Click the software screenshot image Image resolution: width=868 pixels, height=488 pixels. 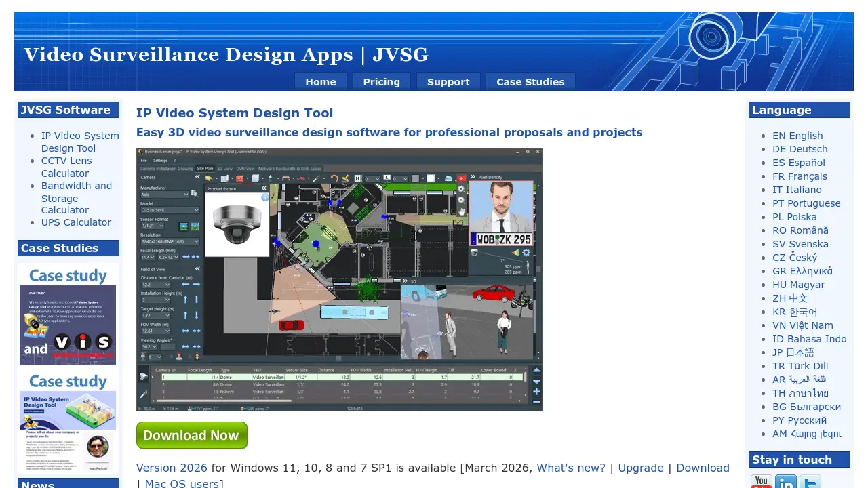[x=340, y=279]
